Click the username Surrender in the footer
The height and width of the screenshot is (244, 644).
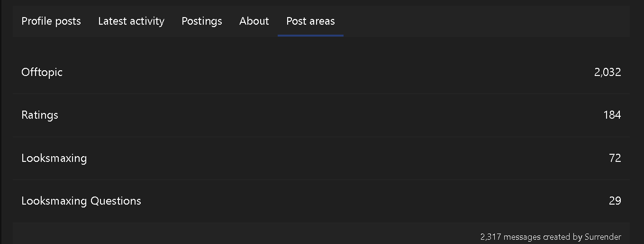pos(603,236)
